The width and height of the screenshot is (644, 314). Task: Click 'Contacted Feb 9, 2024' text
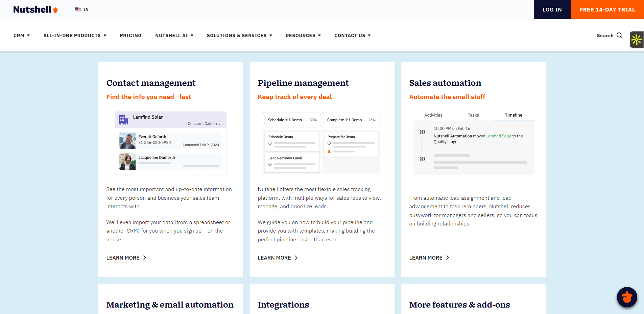pyautogui.click(x=201, y=145)
